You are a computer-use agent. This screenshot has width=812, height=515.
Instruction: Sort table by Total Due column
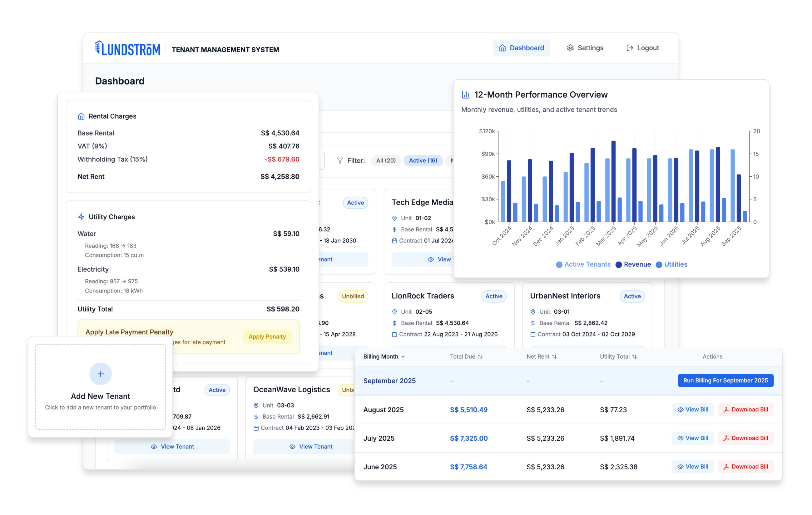tap(466, 356)
